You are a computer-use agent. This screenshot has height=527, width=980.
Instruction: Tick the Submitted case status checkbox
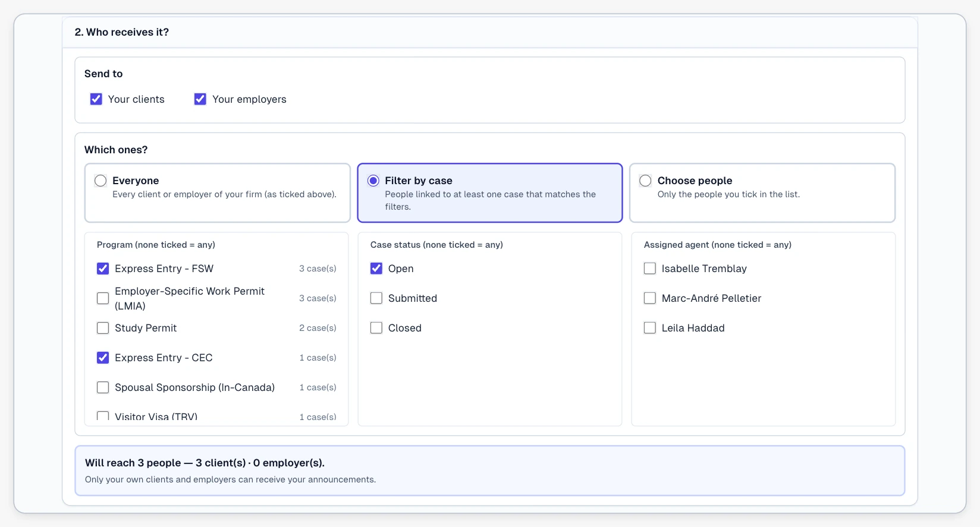click(376, 298)
